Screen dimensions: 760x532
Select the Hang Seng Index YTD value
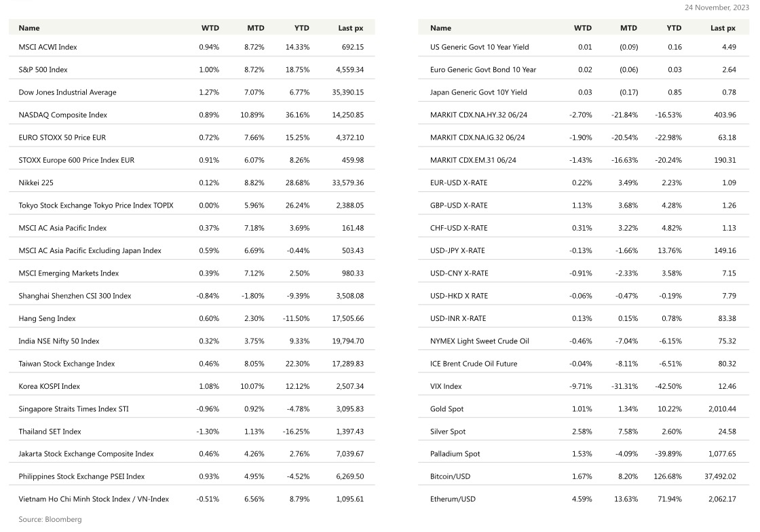[x=296, y=318]
